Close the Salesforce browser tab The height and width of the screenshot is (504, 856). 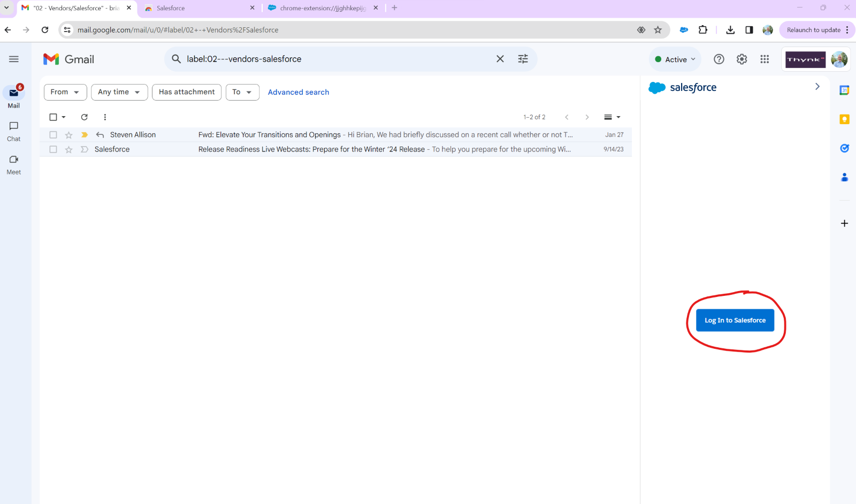point(253,8)
